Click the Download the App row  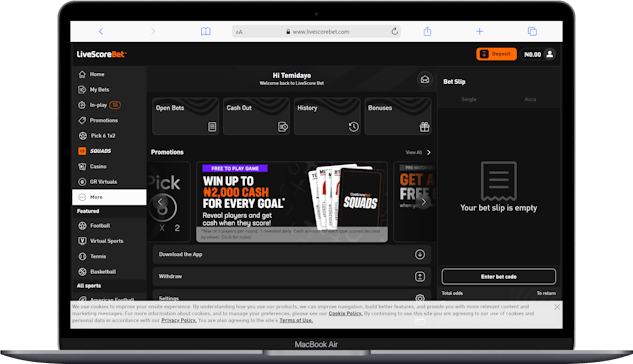291,254
